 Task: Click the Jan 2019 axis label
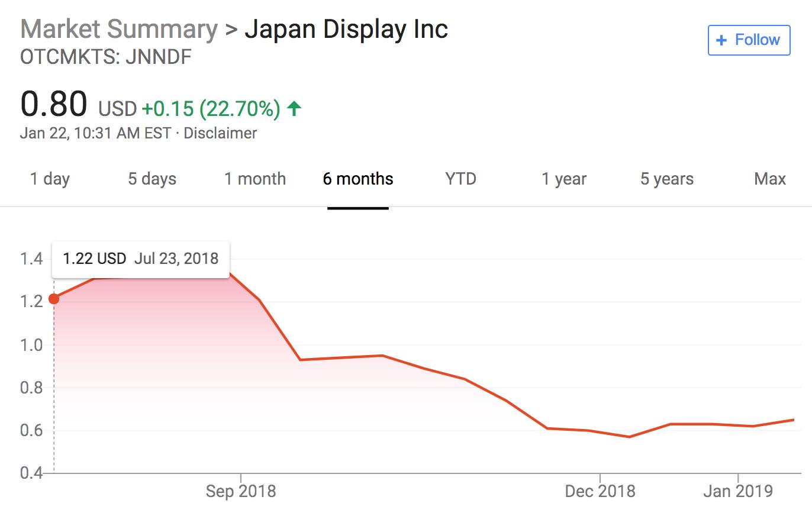pos(738,491)
